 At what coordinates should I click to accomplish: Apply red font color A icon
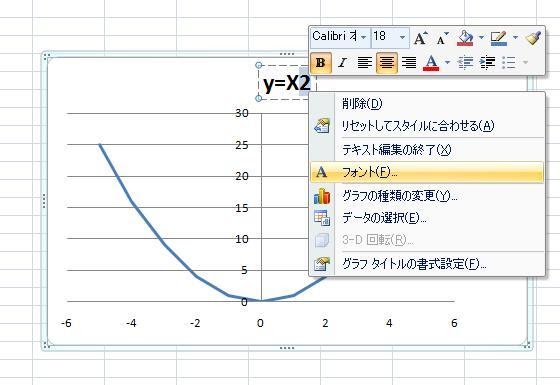pyautogui.click(x=431, y=63)
